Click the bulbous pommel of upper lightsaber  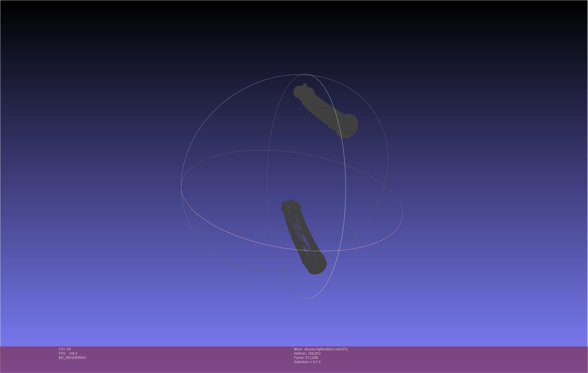tap(348, 126)
